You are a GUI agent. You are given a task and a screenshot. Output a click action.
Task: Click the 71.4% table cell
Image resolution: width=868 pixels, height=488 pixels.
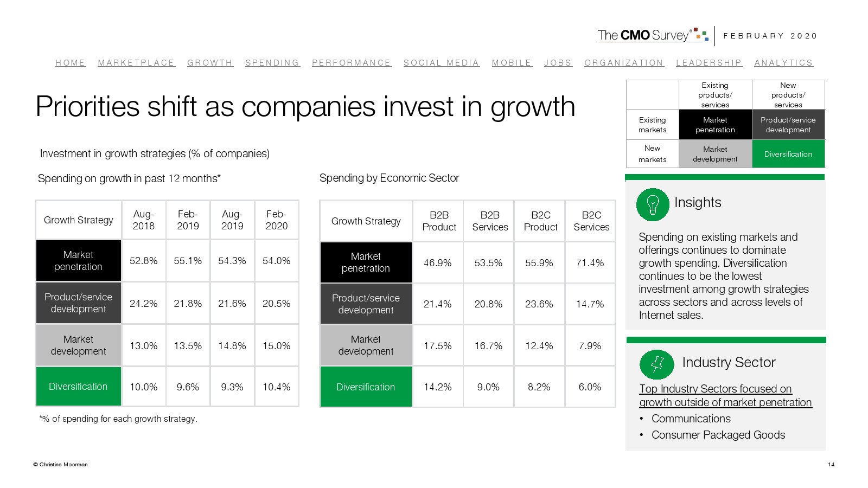[590, 263]
